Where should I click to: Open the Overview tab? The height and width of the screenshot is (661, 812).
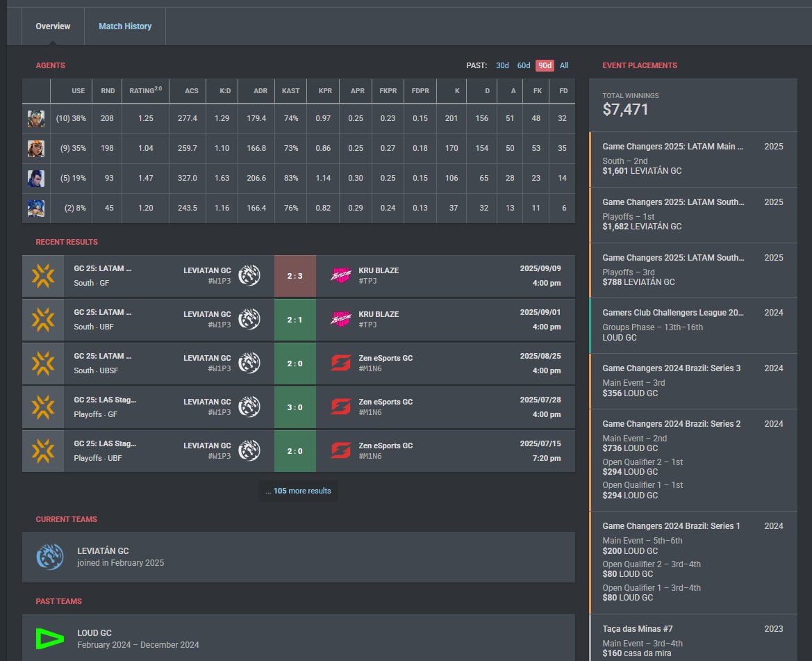53,26
